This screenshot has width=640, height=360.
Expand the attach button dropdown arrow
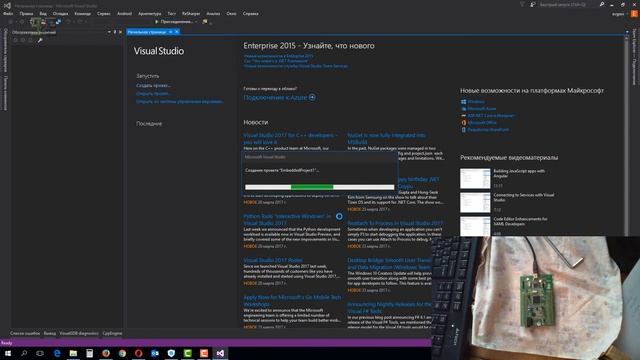click(x=196, y=22)
